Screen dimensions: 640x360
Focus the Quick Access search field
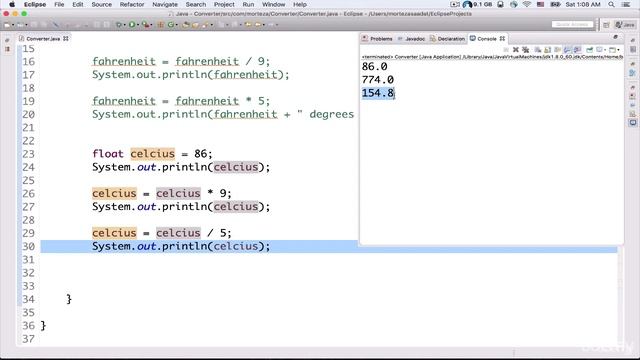(572, 24)
